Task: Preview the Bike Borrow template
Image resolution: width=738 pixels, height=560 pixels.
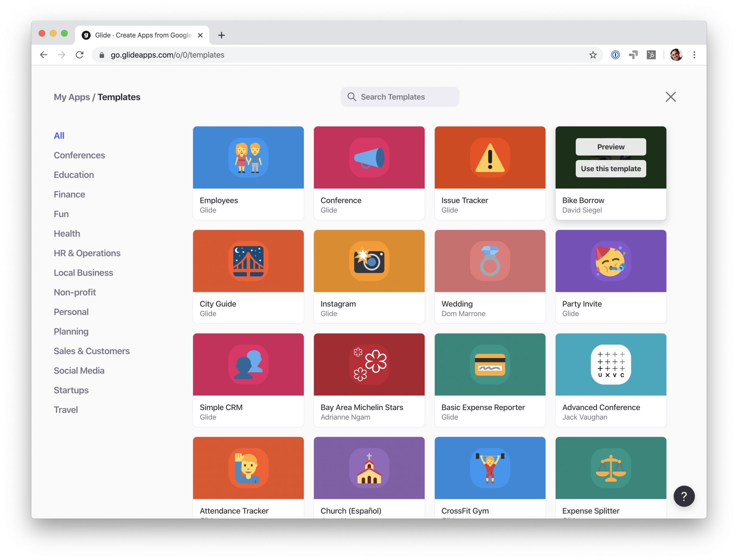Action: pyautogui.click(x=611, y=147)
